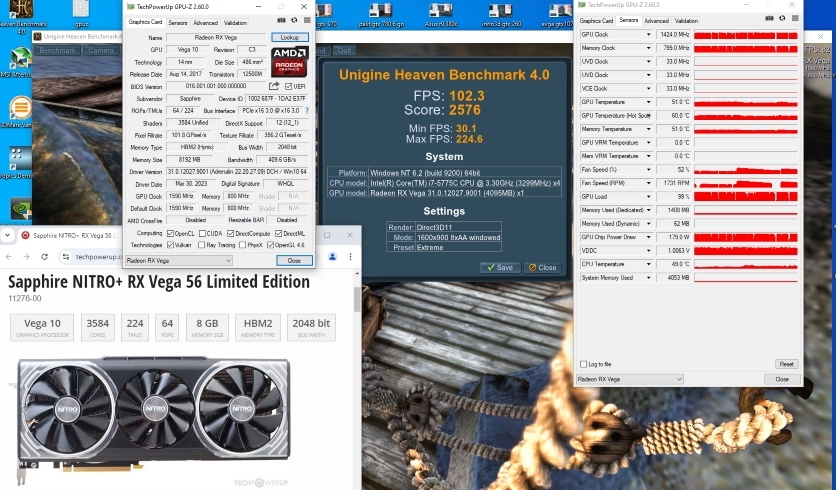Toggle the UEFI checkbox

click(288, 86)
